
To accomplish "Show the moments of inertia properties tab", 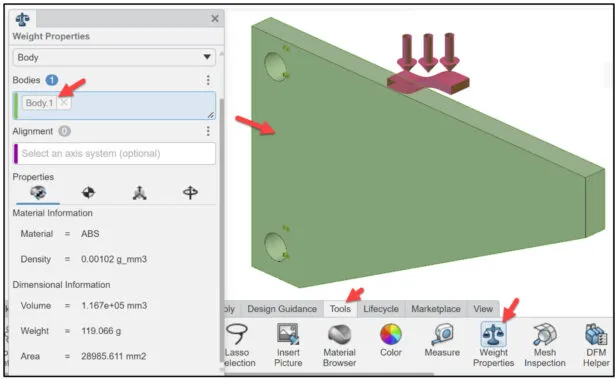I will point(190,192).
